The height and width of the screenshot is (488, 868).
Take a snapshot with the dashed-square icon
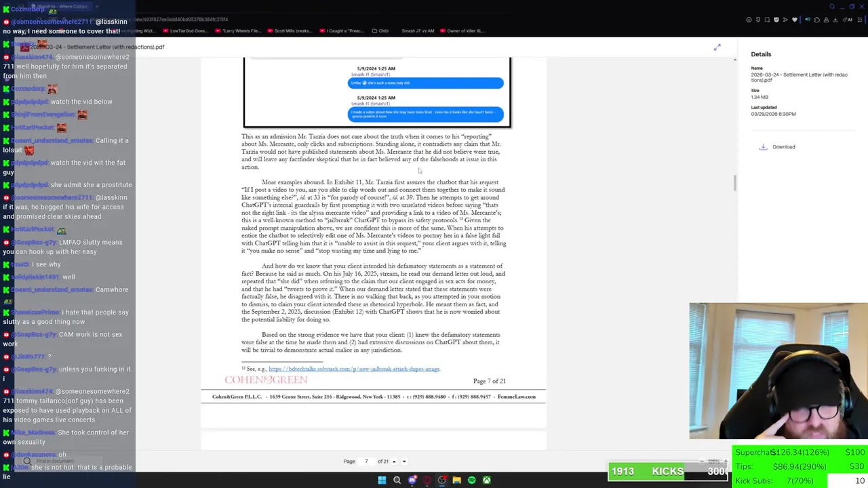[x=767, y=20]
